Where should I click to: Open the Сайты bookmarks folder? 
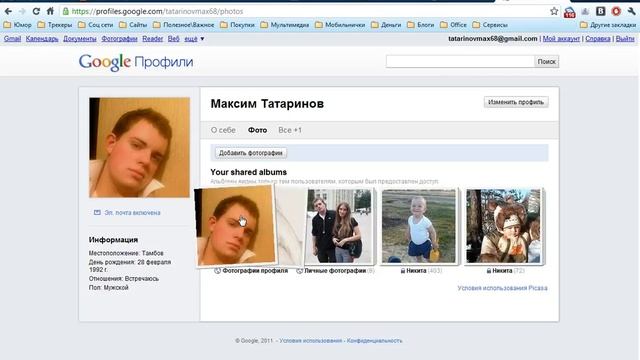click(x=133, y=25)
